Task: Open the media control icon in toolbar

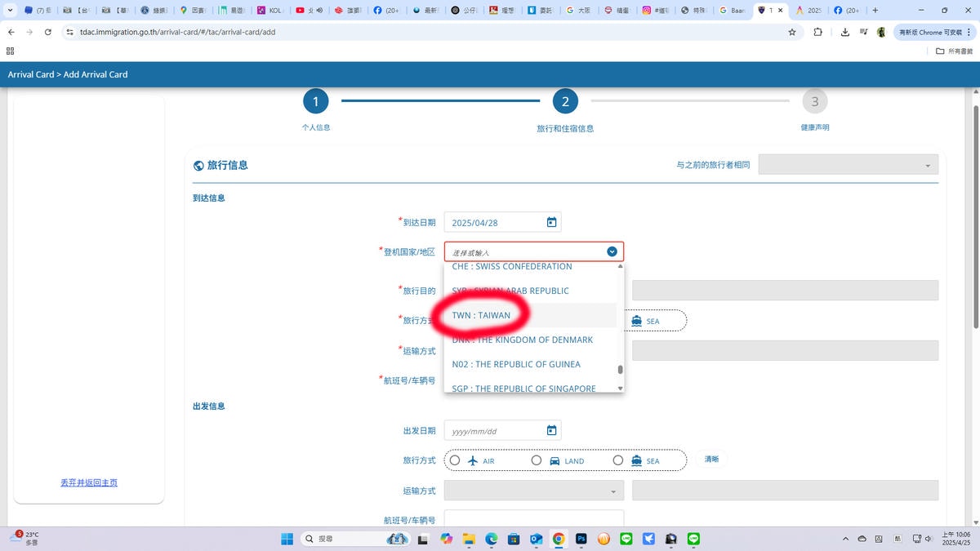Action: click(863, 32)
